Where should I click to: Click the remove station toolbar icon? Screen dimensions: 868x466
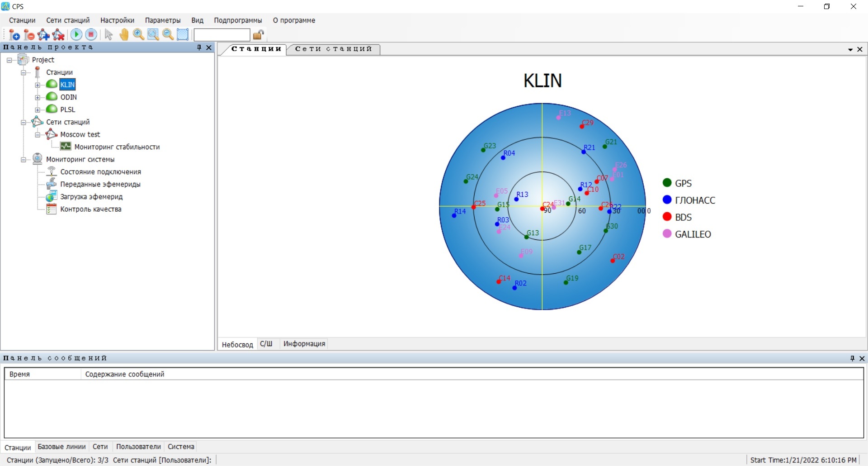tap(29, 35)
